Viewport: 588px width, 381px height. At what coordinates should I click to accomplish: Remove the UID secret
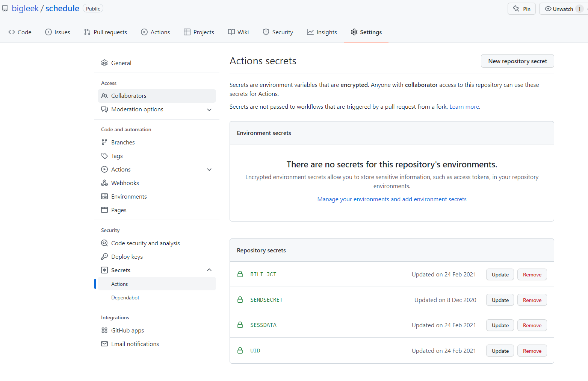(x=532, y=351)
